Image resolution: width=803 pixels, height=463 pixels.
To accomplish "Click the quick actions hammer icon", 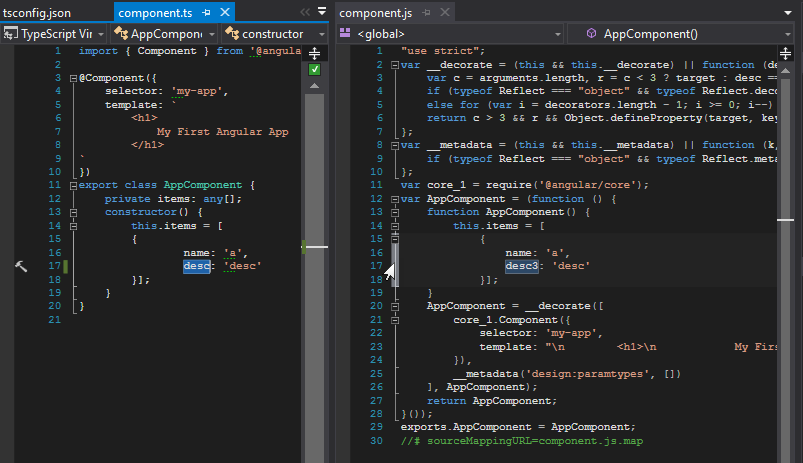I will pyautogui.click(x=23, y=266).
